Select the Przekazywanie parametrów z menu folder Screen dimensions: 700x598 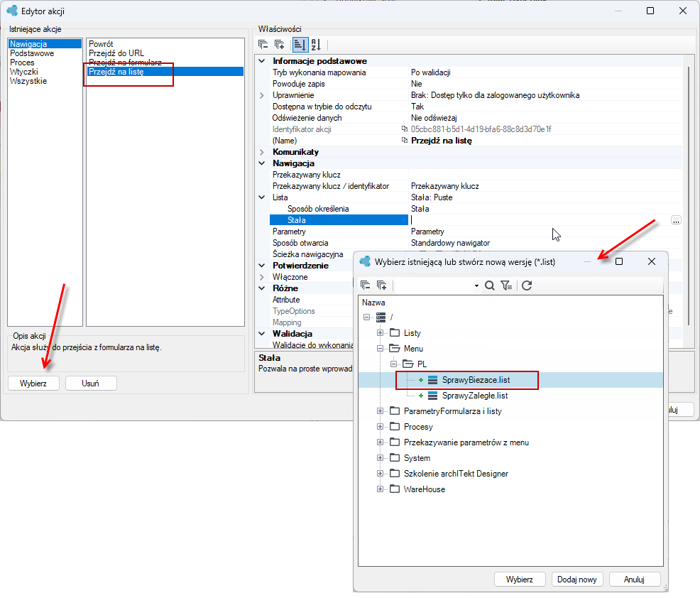pos(466,442)
